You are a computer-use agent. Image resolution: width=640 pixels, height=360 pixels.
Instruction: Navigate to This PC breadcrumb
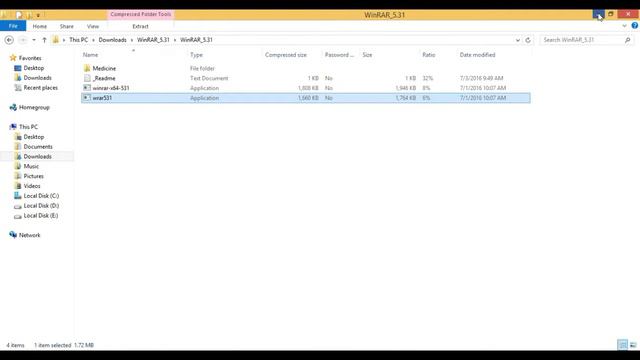[78, 40]
